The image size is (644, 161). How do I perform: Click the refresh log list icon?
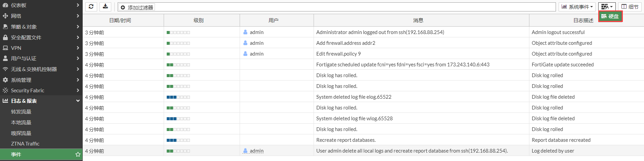[91, 7]
